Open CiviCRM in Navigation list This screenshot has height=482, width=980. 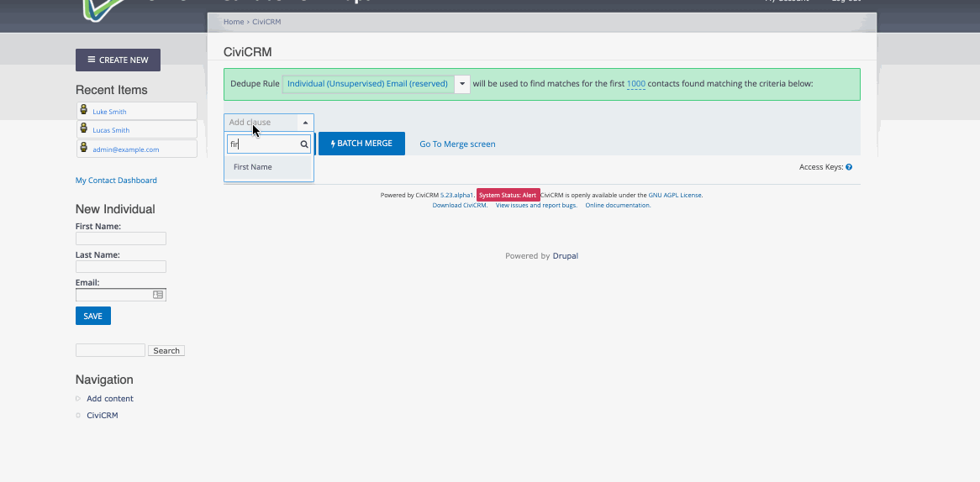click(x=103, y=415)
